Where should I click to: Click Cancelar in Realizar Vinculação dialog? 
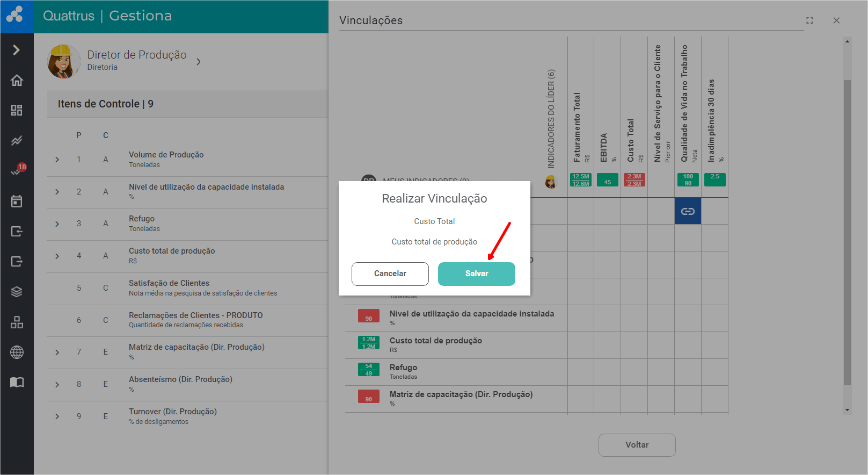tap(390, 274)
